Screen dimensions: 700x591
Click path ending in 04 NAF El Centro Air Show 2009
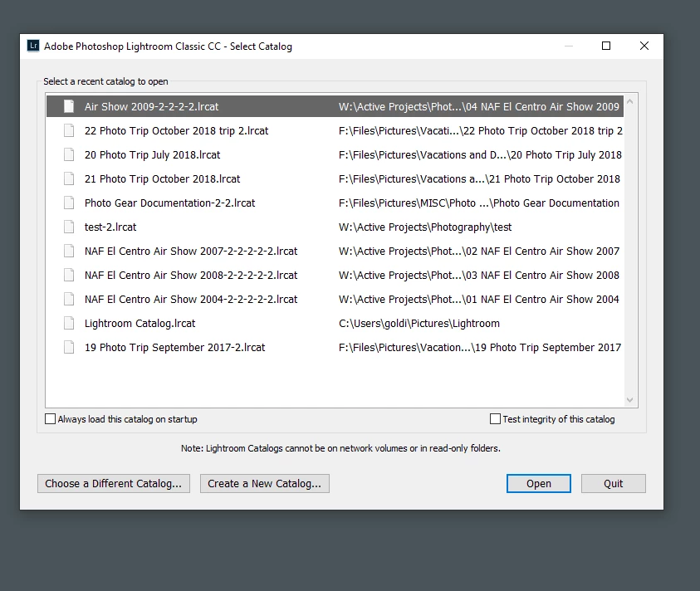tap(478, 107)
